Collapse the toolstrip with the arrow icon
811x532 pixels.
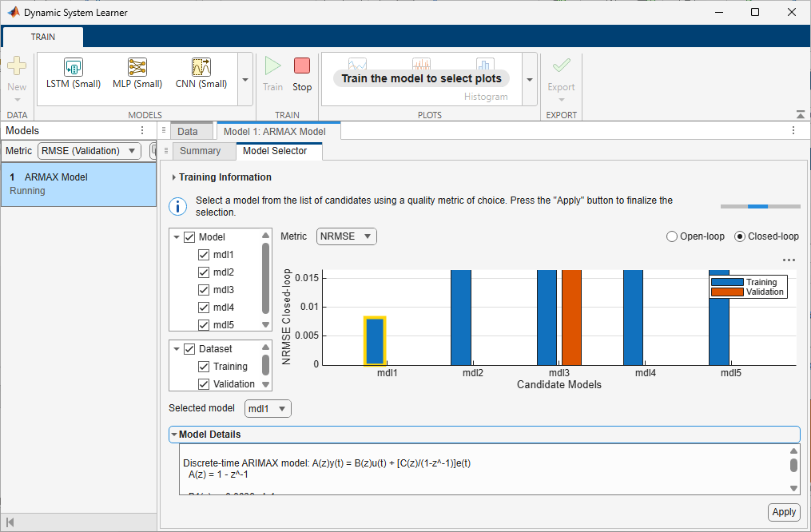800,115
